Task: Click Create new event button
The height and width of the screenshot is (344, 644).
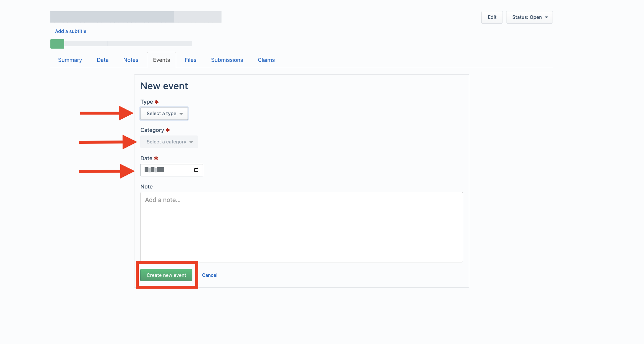Action: tap(166, 275)
